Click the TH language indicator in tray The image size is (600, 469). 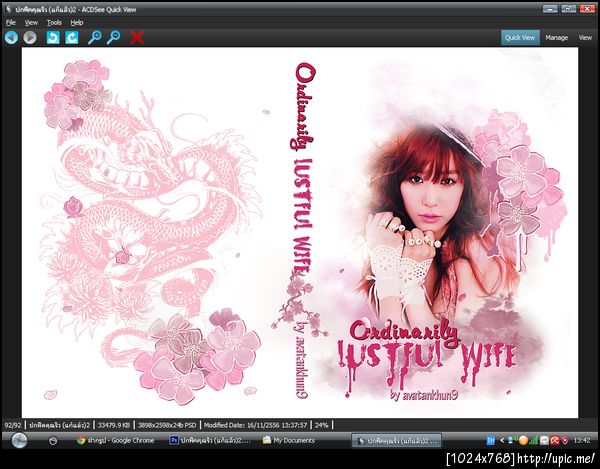491,440
